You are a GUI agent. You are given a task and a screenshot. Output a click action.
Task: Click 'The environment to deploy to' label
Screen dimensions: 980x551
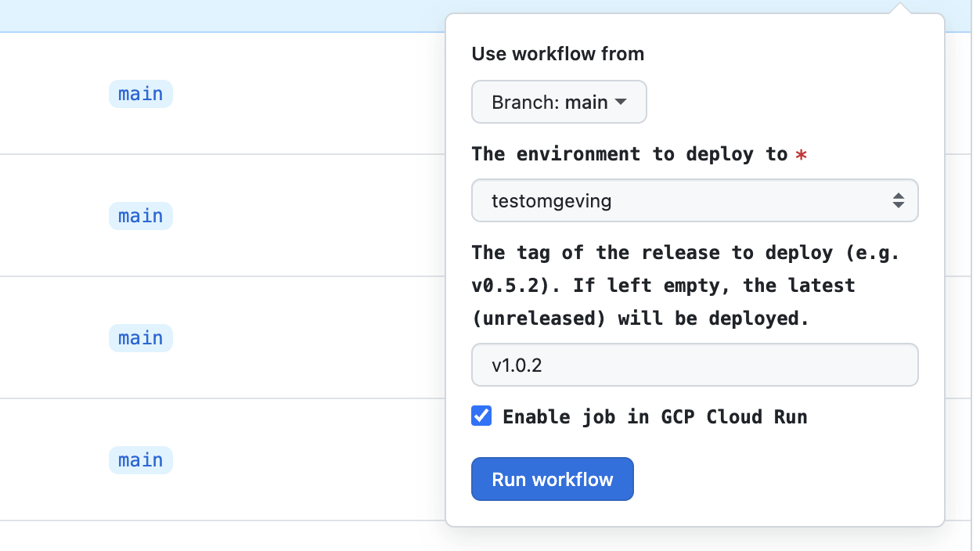[630, 154]
